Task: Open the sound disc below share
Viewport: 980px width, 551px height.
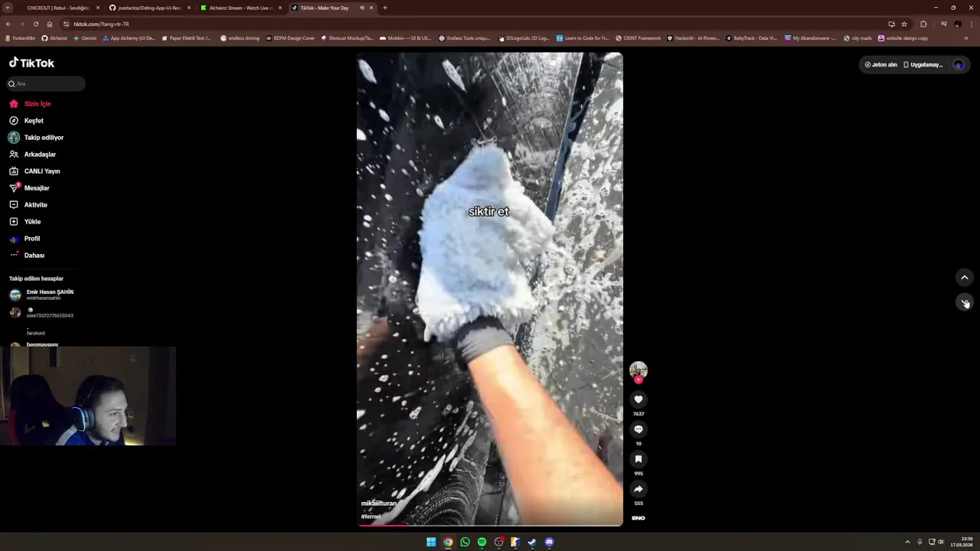Action: coord(639,518)
